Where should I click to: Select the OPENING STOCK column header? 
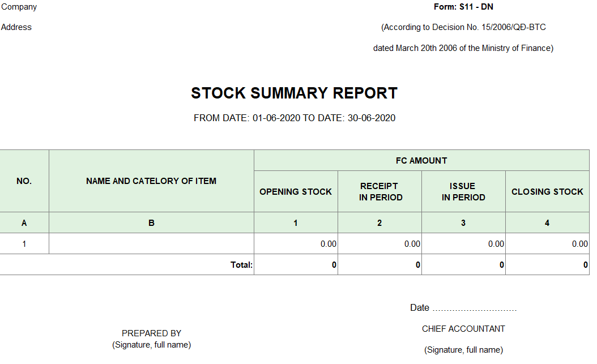(x=296, y=192)
